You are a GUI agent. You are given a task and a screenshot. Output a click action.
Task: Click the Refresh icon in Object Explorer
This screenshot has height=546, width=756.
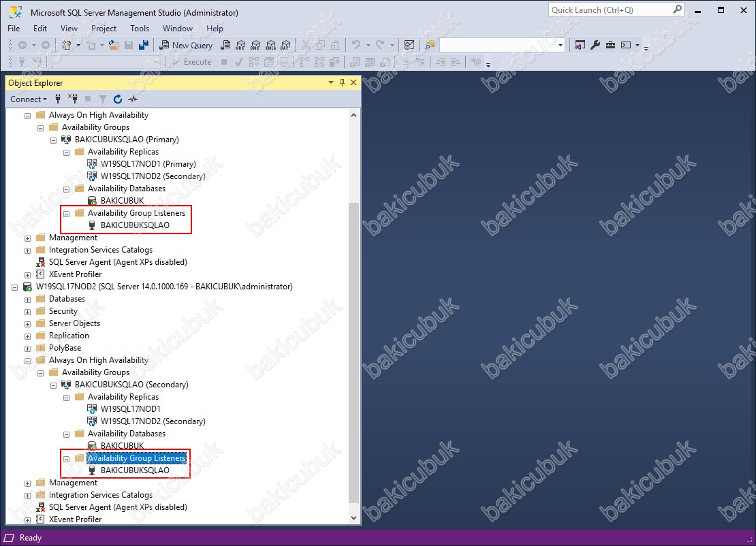(x=118, y=99)
